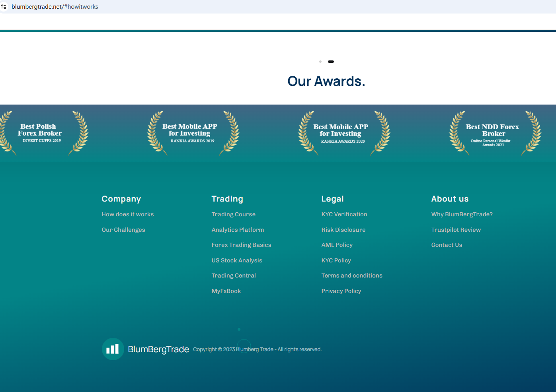Open KYC Verification page

344,214
